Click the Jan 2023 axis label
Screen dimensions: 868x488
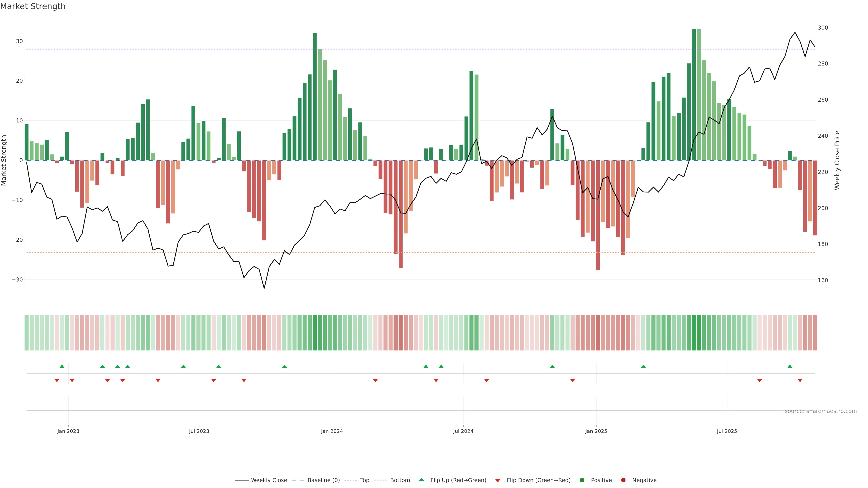tap(68, 431)
